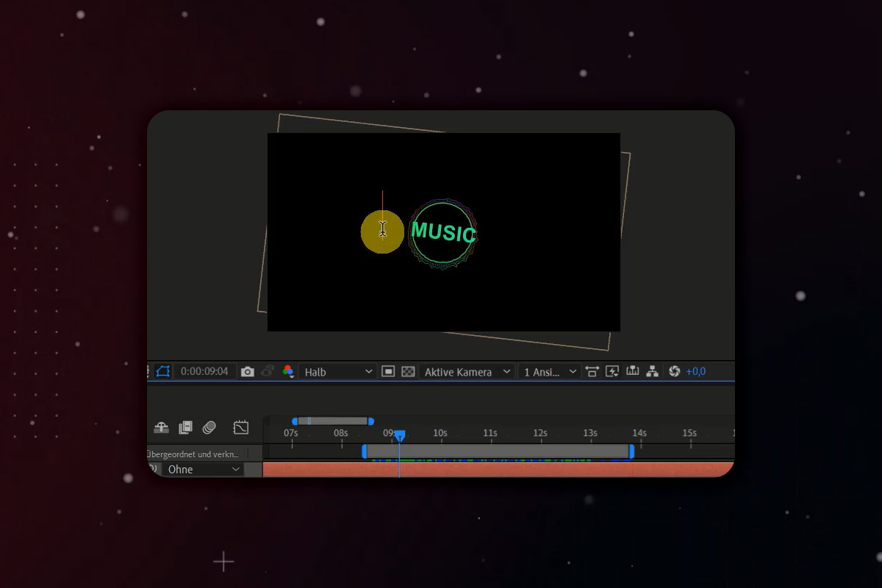Click the MUSIC text in the composition viewer
Image resolution: width=882 pixels, height=588 pixels.
(x=444, y=232)
